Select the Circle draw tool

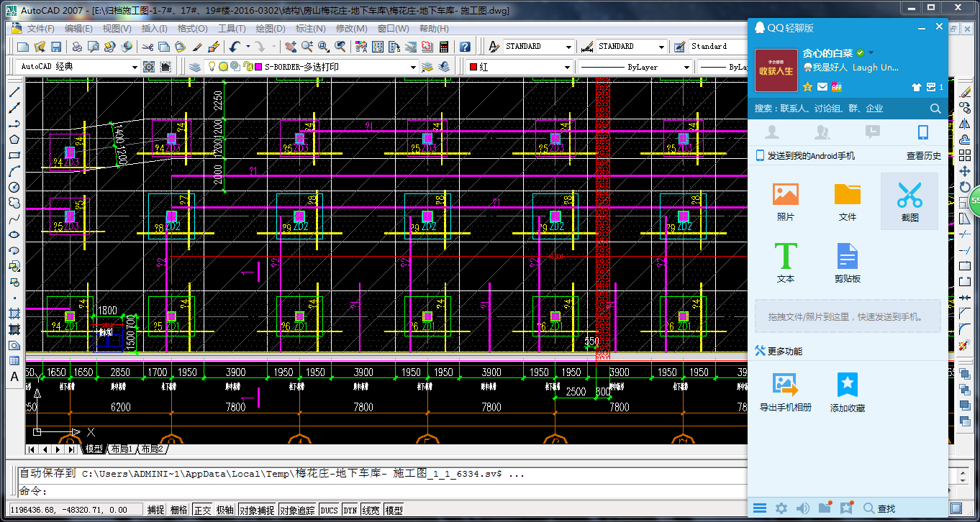tap(14, 187)
